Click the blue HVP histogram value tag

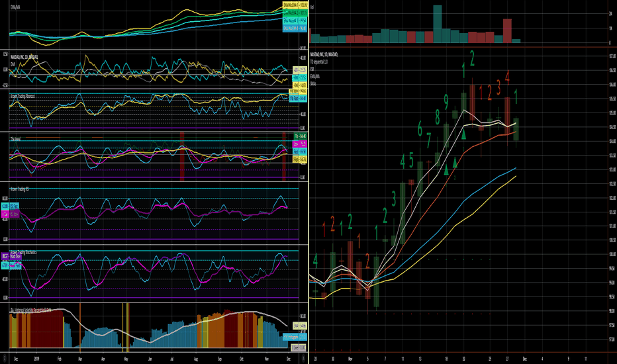(x=295, y=337)
